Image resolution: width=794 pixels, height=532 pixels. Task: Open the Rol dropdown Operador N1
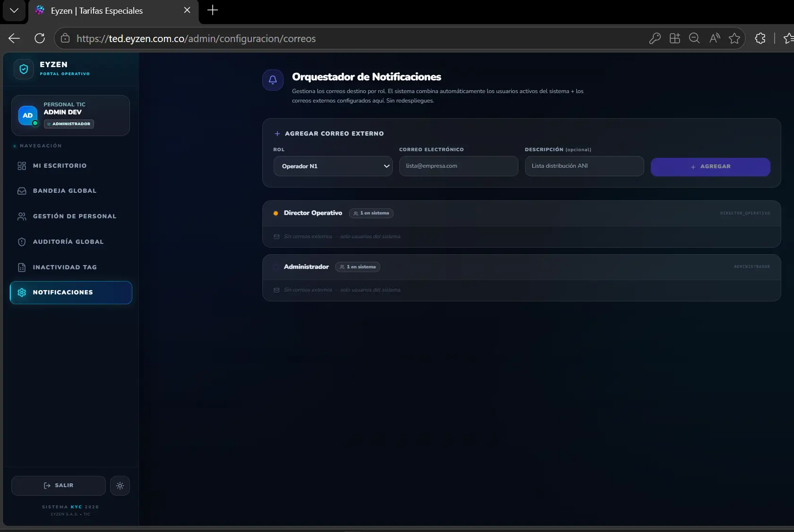333,166
